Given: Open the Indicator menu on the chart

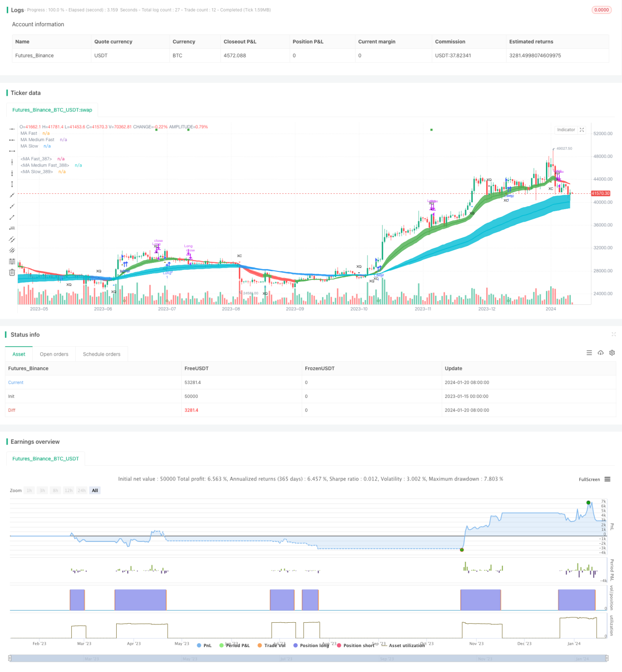Looking at the screenshot, I should click(566, 130).
